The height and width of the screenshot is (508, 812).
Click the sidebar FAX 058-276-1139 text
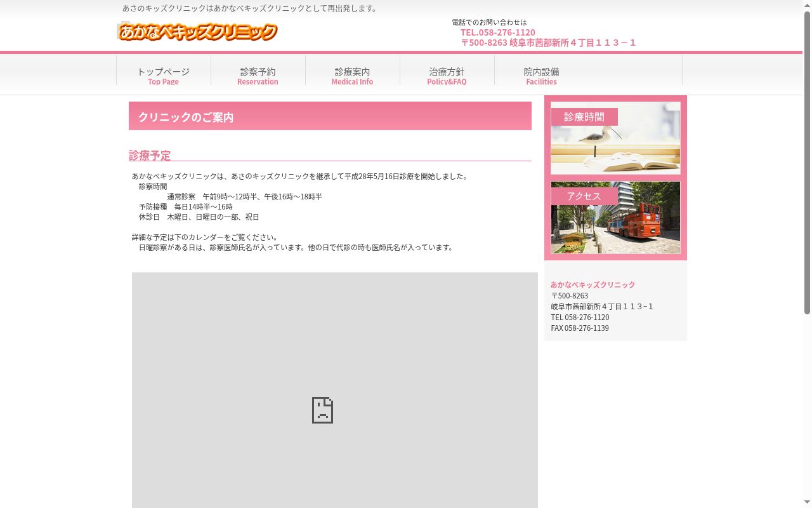[580, 328]
